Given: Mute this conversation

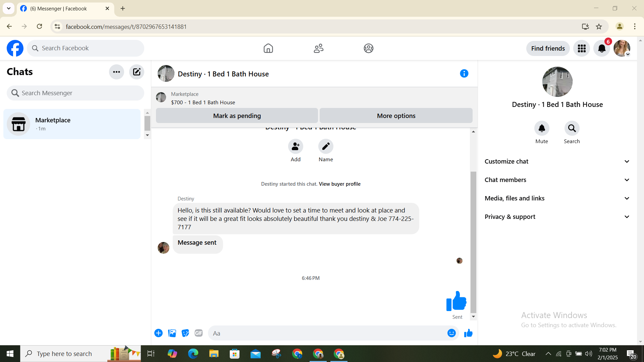Looking at the screenshot, I should point(541,128).
